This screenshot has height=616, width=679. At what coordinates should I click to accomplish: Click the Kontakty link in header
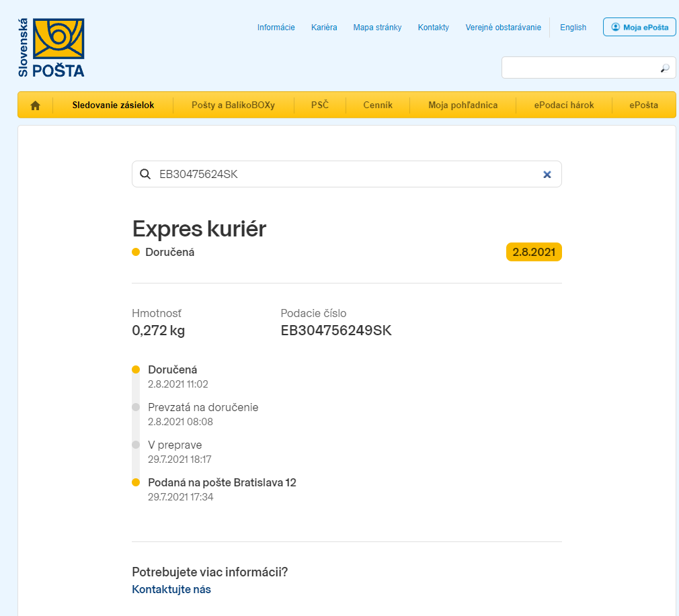(433, 28)
